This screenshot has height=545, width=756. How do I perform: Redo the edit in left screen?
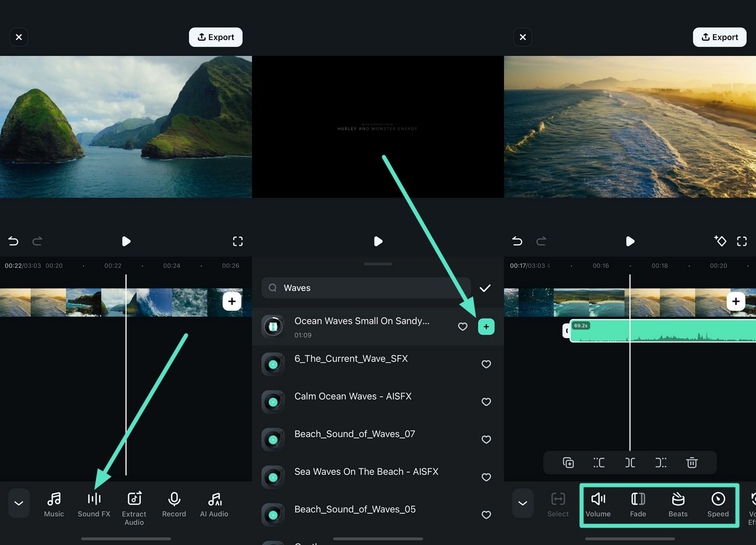37,241
